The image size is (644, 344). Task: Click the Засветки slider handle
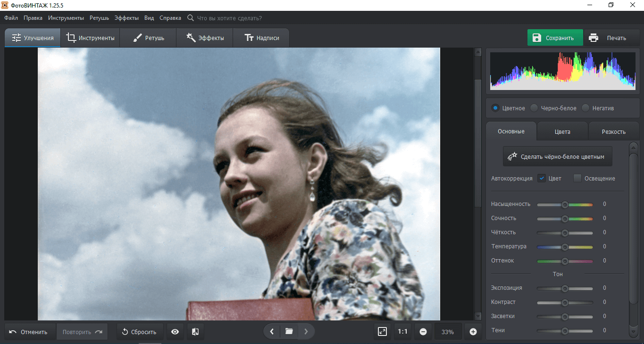point(565,317)
